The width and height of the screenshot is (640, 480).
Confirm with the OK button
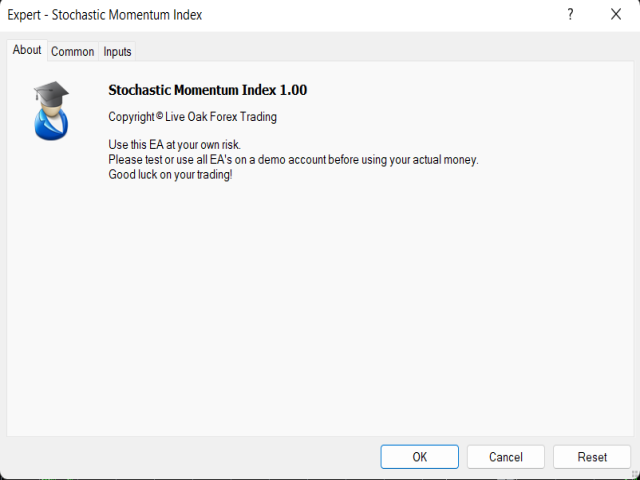[420, 457]
